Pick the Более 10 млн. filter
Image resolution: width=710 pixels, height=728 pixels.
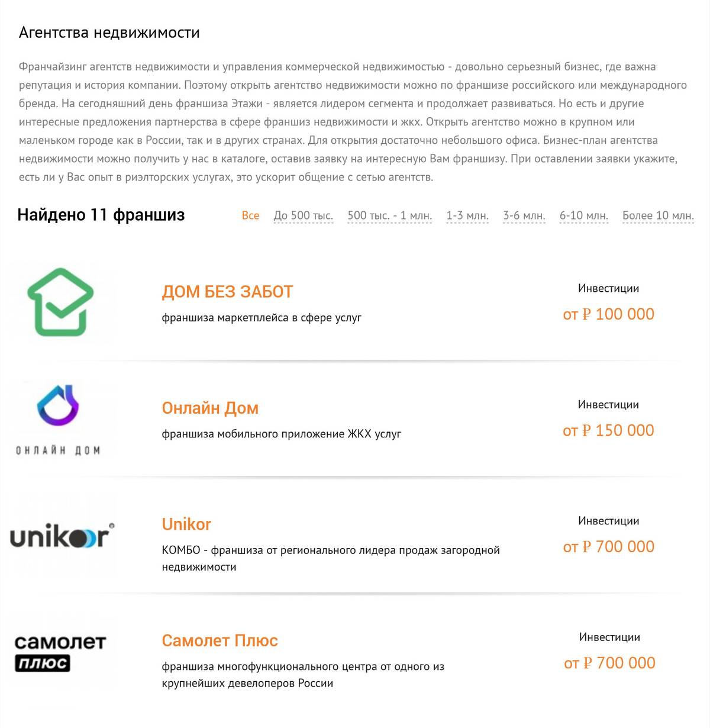pos(658,215)
